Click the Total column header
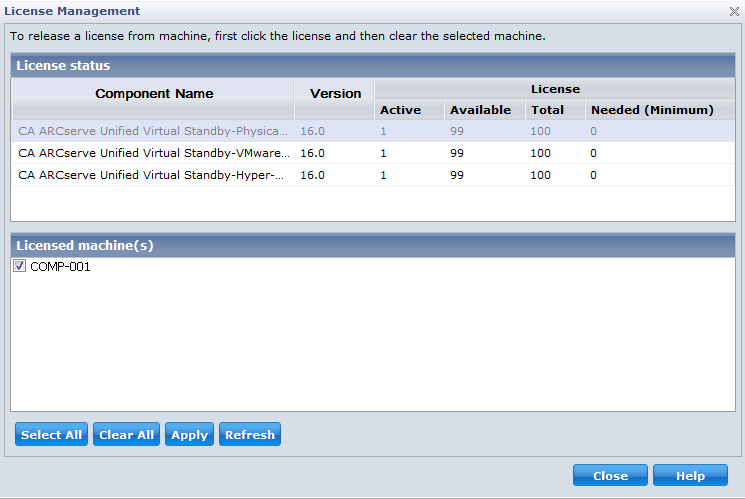Viewport: 745px width, 499px height. 547,110
